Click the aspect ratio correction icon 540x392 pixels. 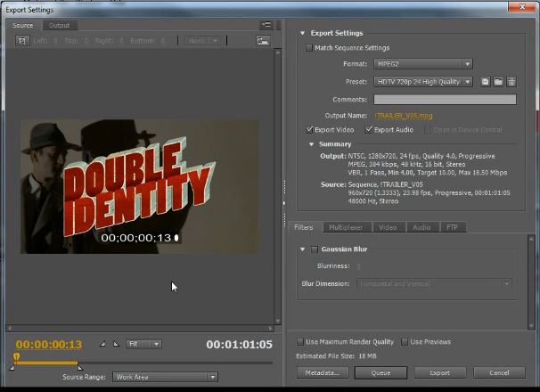point(263,41)
